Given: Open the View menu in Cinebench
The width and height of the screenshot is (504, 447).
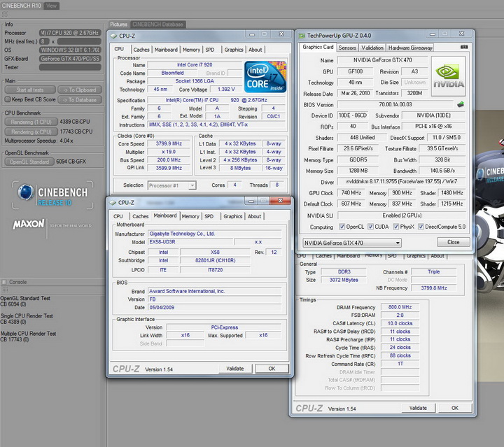Looking at the screenshot, I should [x=51, y=6].
